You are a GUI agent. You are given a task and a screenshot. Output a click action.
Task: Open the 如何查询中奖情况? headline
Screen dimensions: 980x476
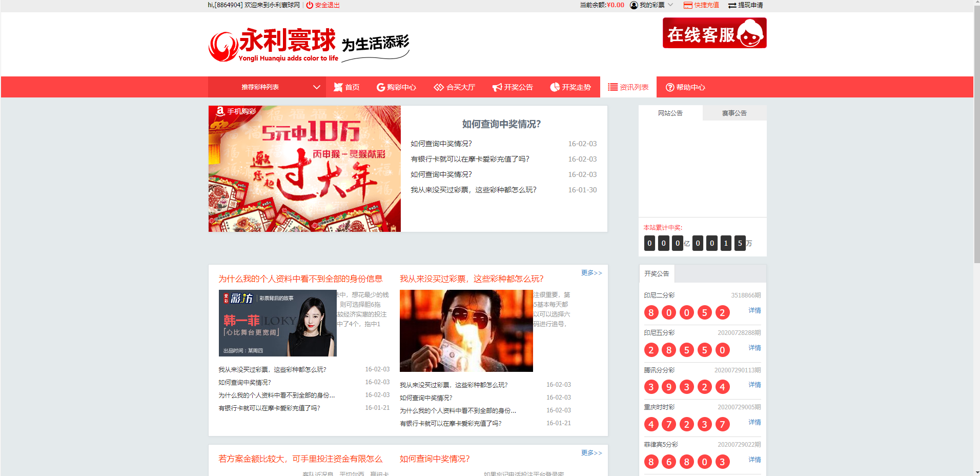click(x=501, y=124)
